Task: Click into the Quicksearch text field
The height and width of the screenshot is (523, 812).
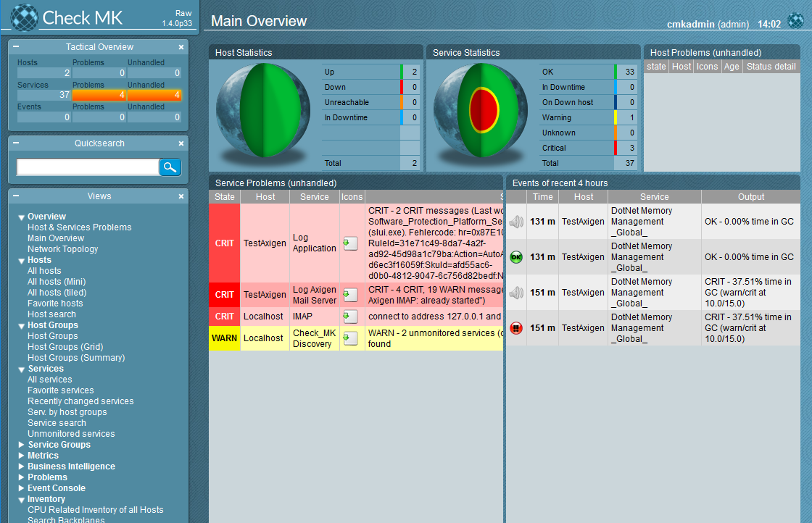Action: click(x=87, y=167)
